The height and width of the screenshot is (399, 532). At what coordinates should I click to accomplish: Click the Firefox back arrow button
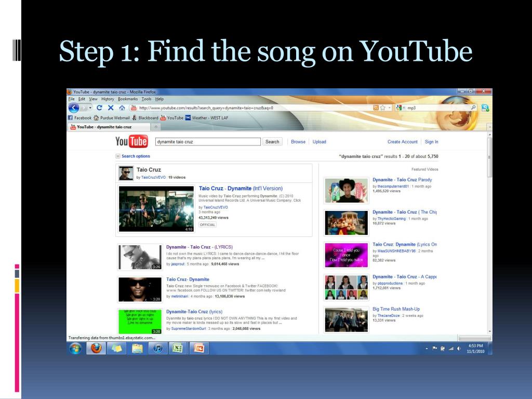tap(74, 108)
